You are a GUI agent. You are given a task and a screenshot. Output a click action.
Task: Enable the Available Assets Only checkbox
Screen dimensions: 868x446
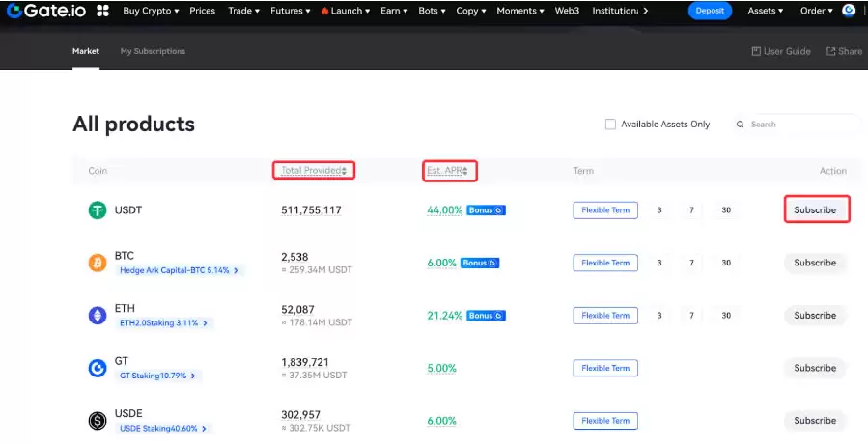(x=610, y=125)
